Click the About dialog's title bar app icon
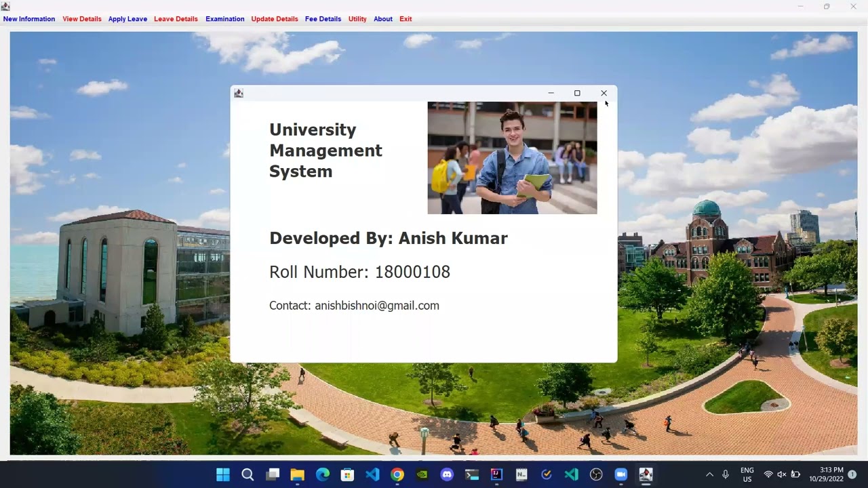 point(239,94)
